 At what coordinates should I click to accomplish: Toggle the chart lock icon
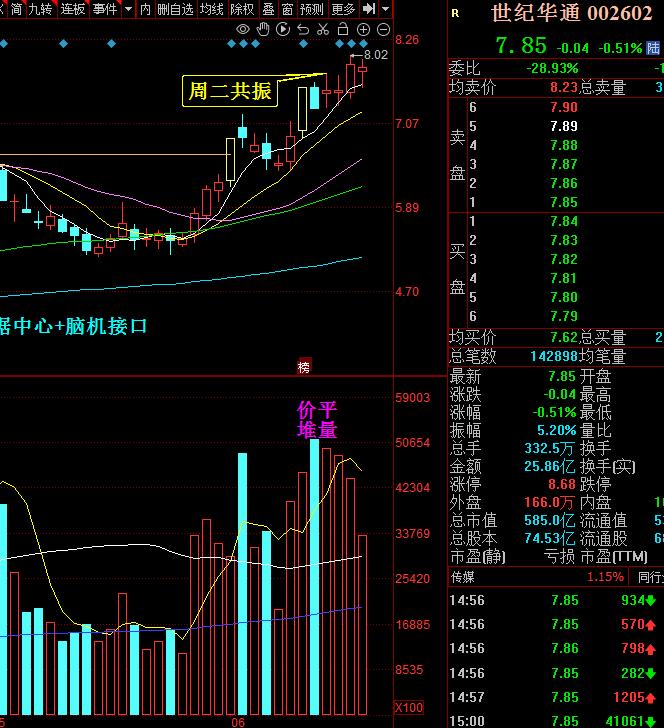coord(343,29)
